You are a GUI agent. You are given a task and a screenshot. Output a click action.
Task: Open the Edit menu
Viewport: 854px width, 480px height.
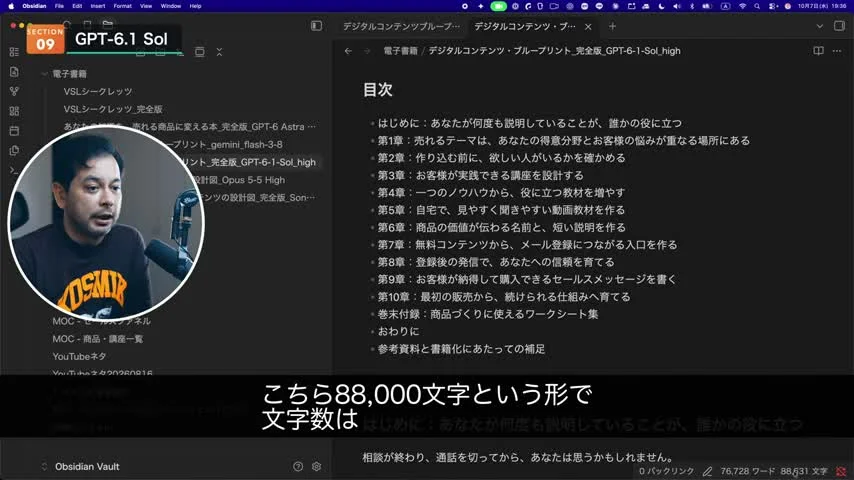[77, 6]
